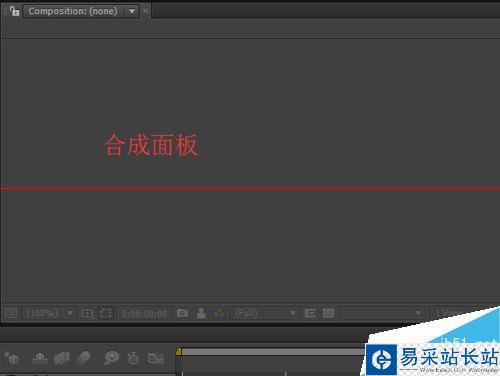Click the yellow work area start marker
Image resolution: width=500 pixels, height=376 pixels.
coord(179,352)
